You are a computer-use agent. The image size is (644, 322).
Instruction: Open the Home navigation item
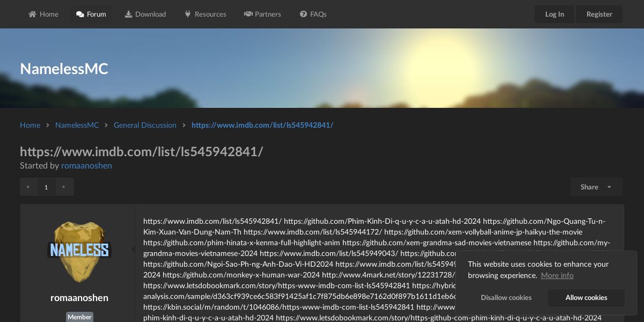pos(43,14)
